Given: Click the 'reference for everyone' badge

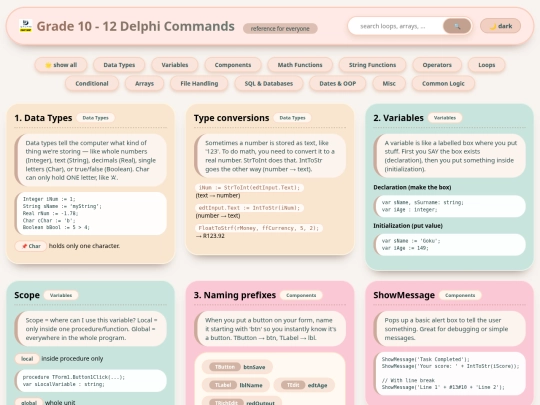Looking at the screenshot, I should pos(280,29).
